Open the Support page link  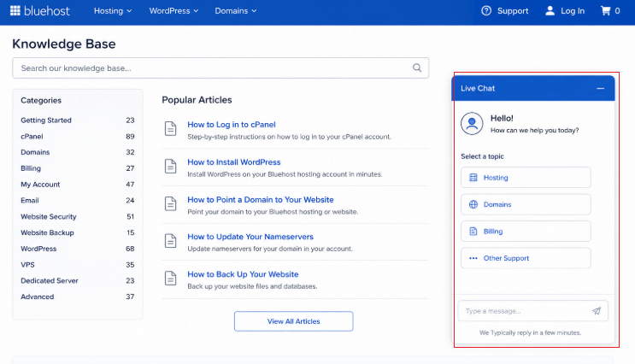click(x=513, y=11)
